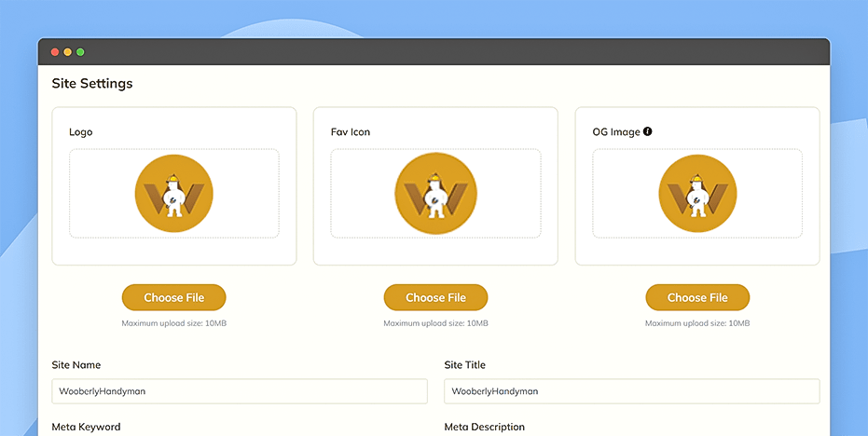The width and height of the screenshot is (868, 436).
Task: Click the Meta Description label
Action: click(x=485, y=427)
